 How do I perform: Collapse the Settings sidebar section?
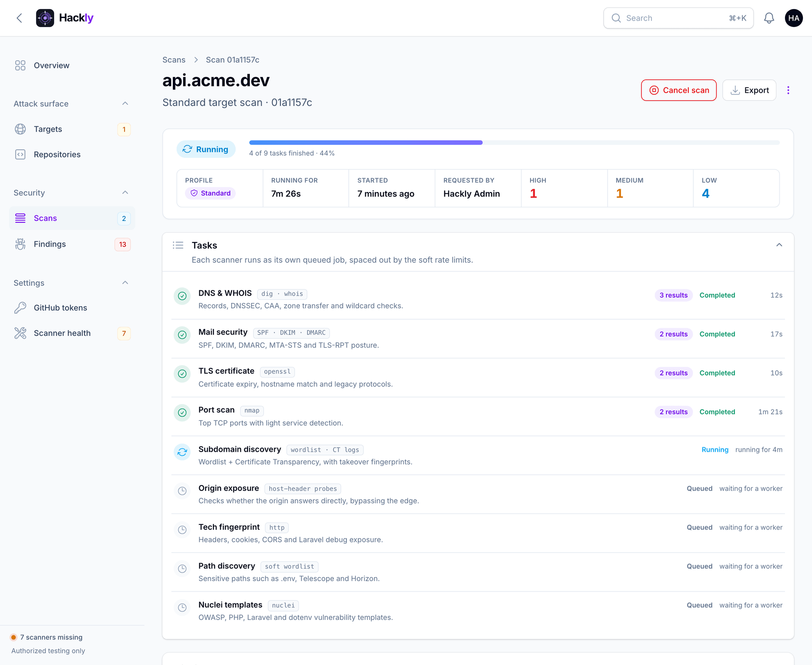click(x=125, y=283)
